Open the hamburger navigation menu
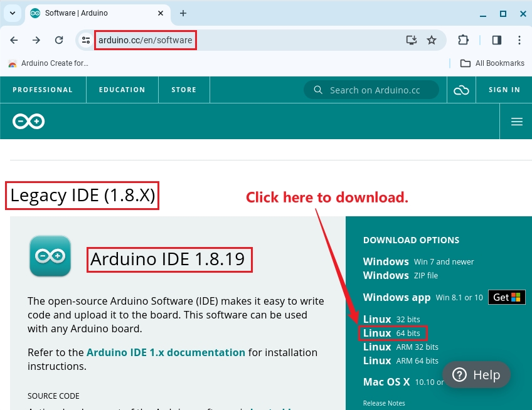The image size is (532, 410). coord(516,122)
